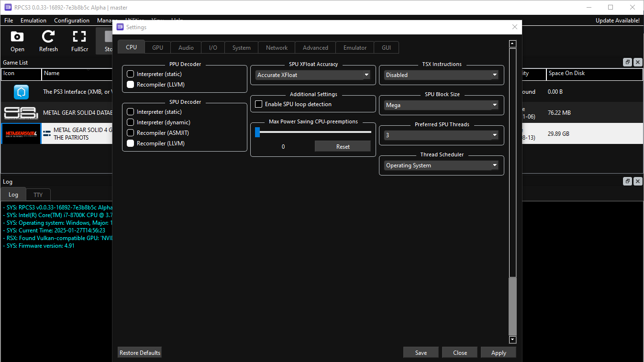Click the Save button
This screenshot has width=644, height=362.
pyautogui.click(x=421, y=353)
